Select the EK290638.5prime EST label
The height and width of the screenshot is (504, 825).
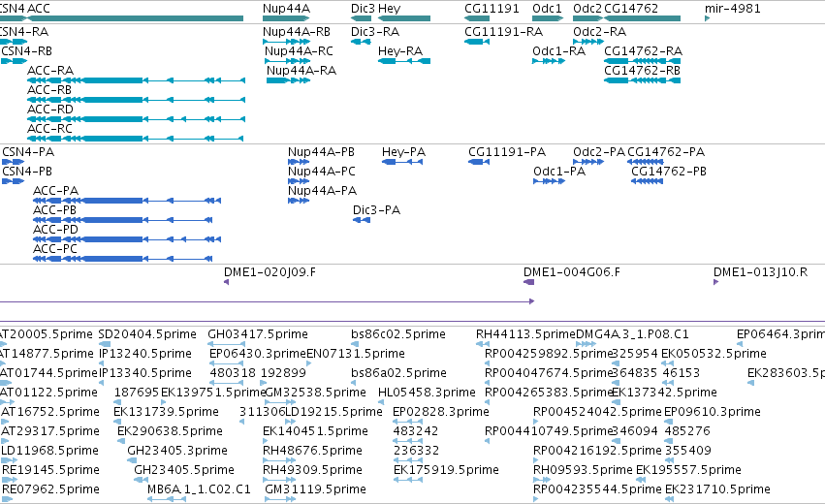170,431
